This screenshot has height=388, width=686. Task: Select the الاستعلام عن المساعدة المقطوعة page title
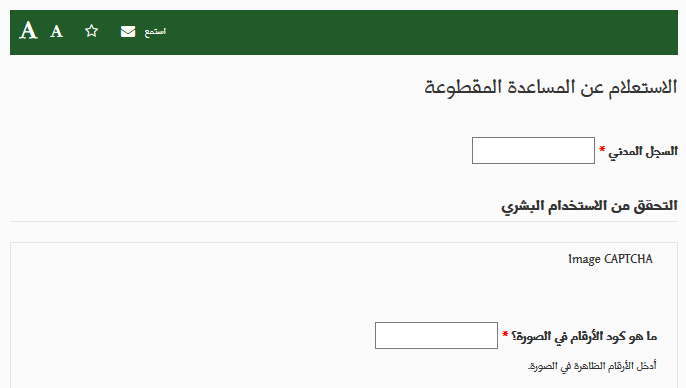[x=550, y=87]
